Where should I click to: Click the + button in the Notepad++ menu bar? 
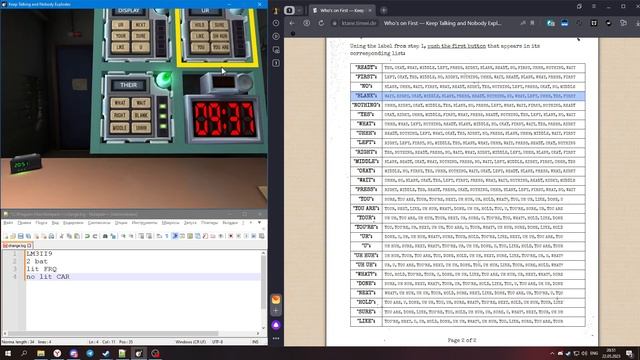click(x=251, y=223)
